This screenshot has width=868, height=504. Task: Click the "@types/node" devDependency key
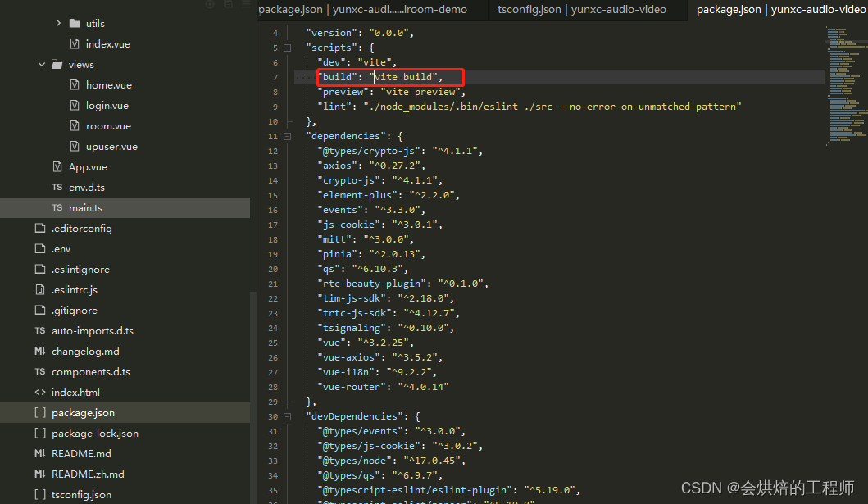(x=354, y=461)
